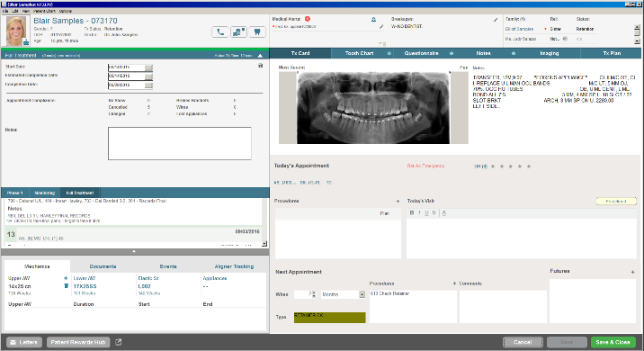Toggle Underline in Today's Visit editor
Viewport: 644px width, 351px height.
(x=426, y=213)
